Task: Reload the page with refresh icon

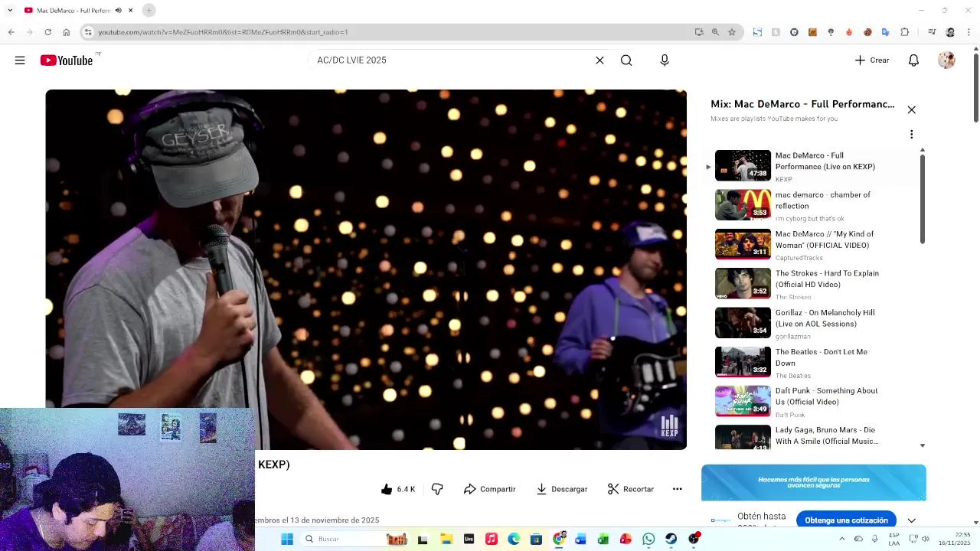Action: click(x=47, y=32)
